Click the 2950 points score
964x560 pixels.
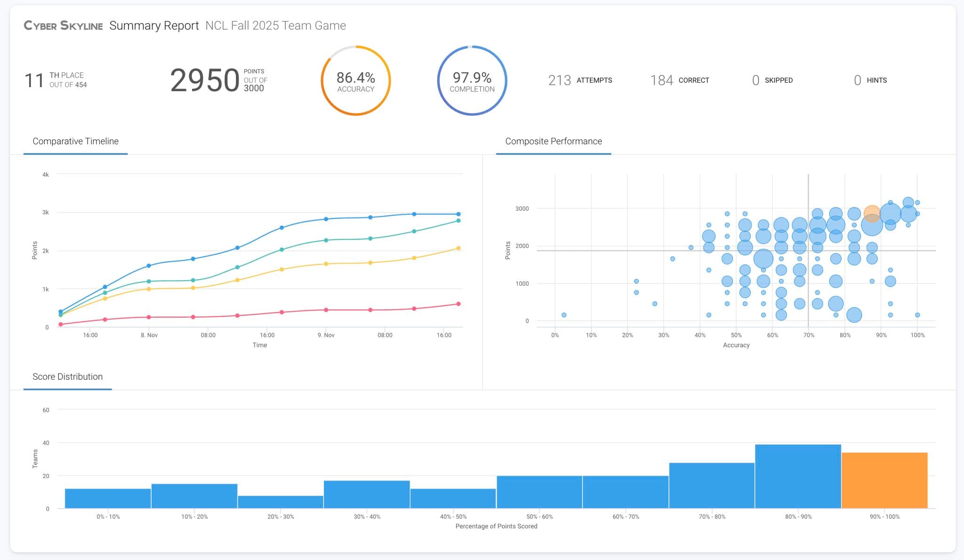pos(205,80)
